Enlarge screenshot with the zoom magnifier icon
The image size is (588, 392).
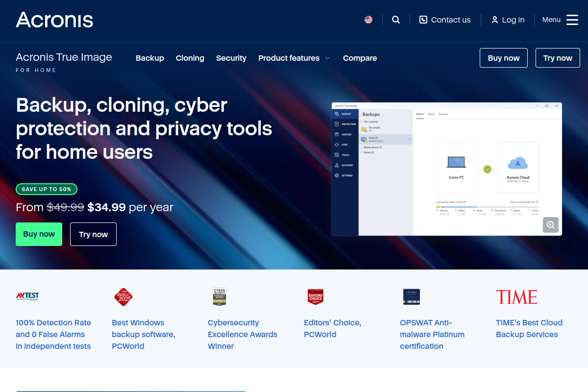(x=551, y=225)
